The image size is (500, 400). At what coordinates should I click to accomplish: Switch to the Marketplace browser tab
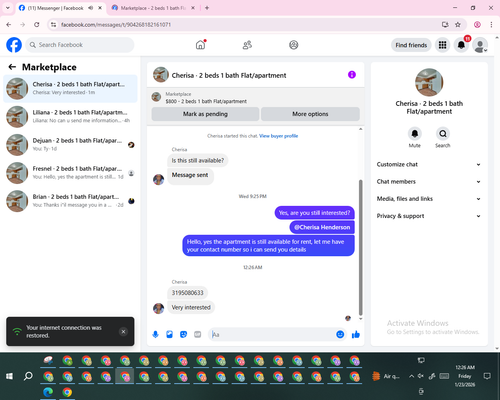click(153, 8)
